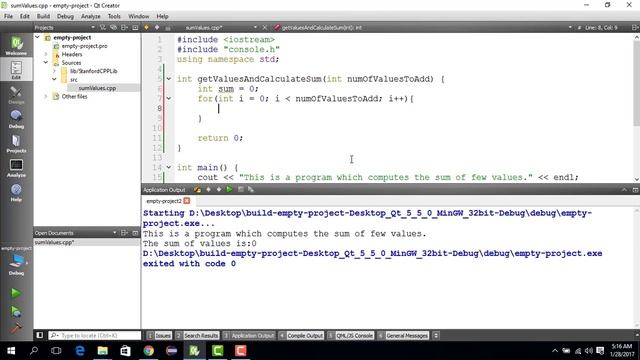Re-run the application from output pane
The height and width of the screenshot is (360, 640).
tap(229, 189)
